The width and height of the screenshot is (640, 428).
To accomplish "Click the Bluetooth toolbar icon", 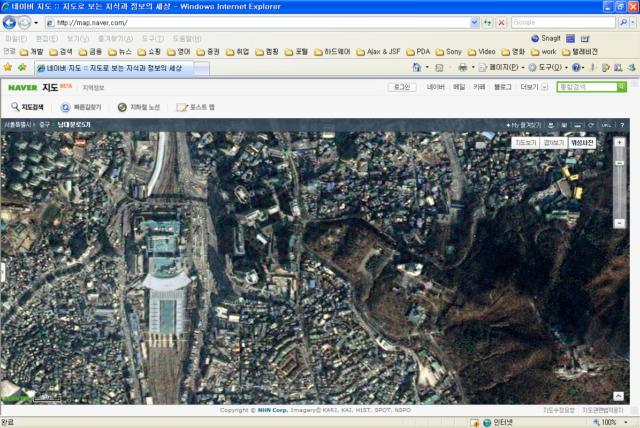I will 593,68.
